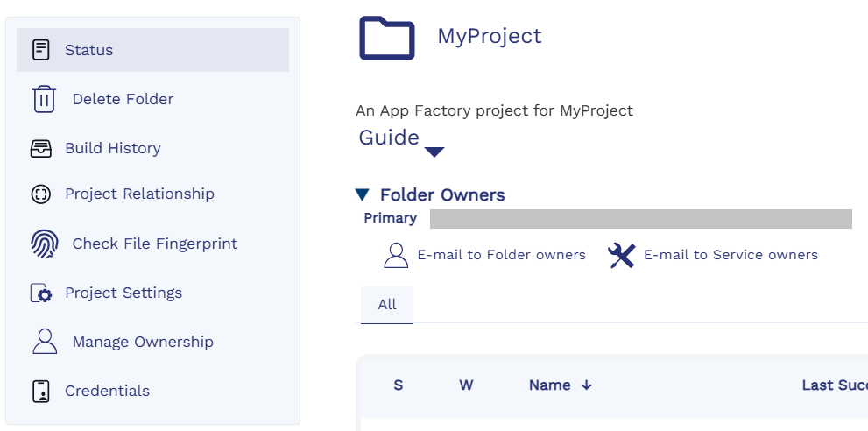This screenshot has height=431, width=868.
Task: Select Status in the sidebar menu
Action: click(89, 50)
